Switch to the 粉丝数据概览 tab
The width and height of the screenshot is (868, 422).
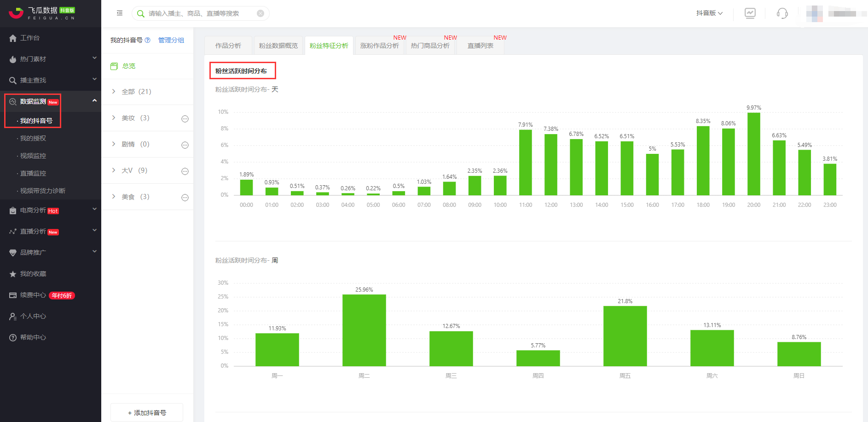click(278, 46)
